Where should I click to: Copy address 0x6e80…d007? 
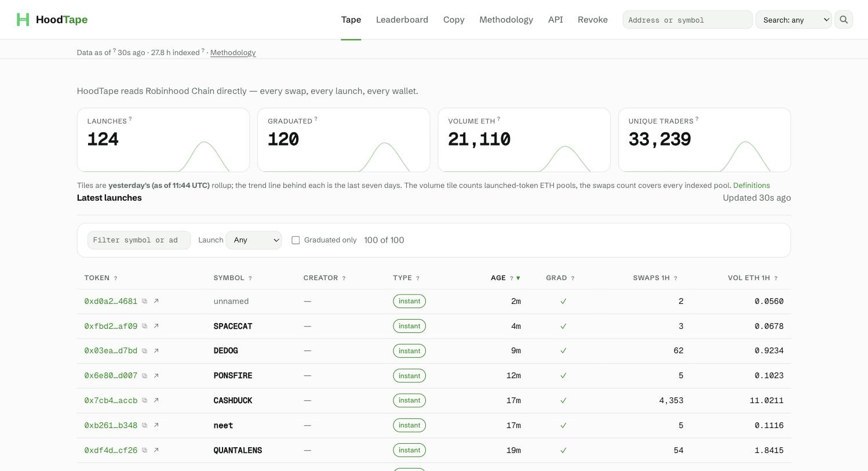(145, 376)
